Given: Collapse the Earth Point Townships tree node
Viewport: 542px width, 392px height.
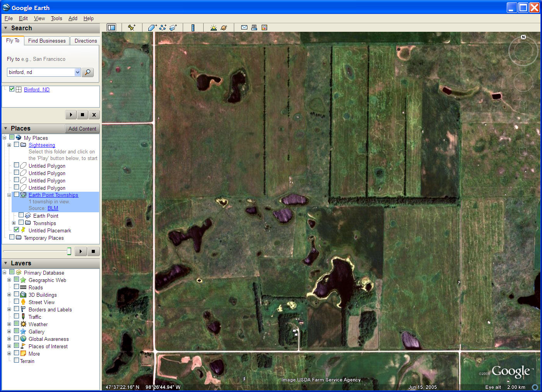Looking at the screenshot, I should (x=9, y=195).
